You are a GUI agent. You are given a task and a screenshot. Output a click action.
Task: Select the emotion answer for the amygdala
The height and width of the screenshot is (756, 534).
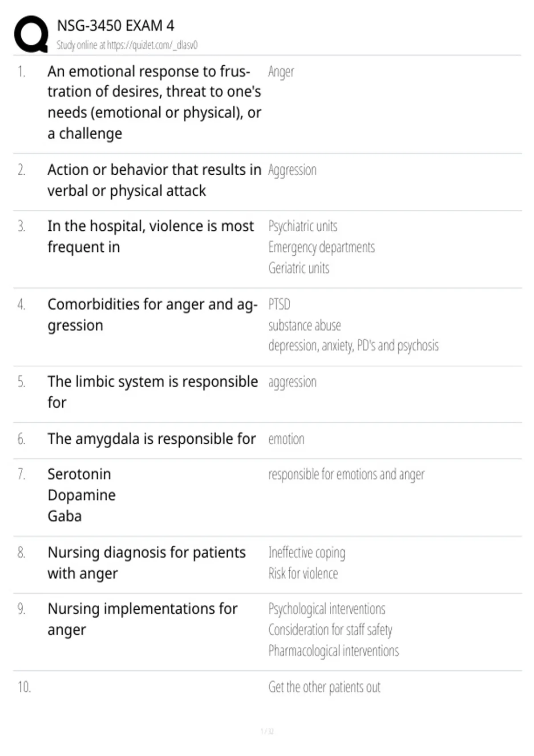pos(286,439)
